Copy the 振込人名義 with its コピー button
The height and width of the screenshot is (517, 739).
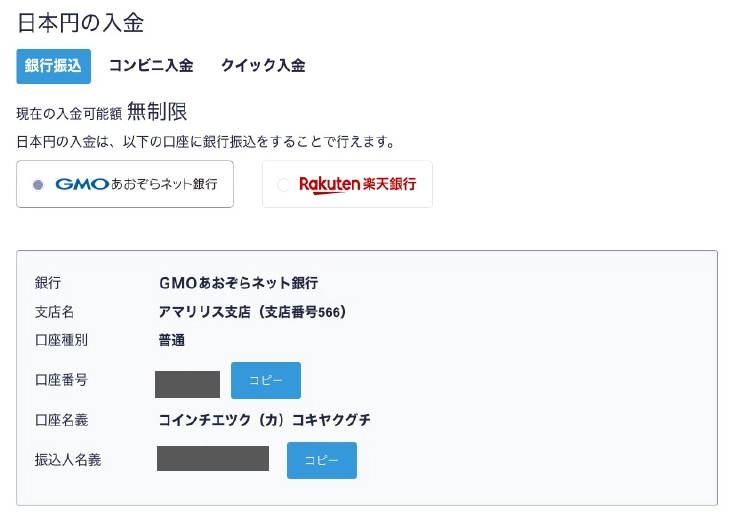coord(322,460)
